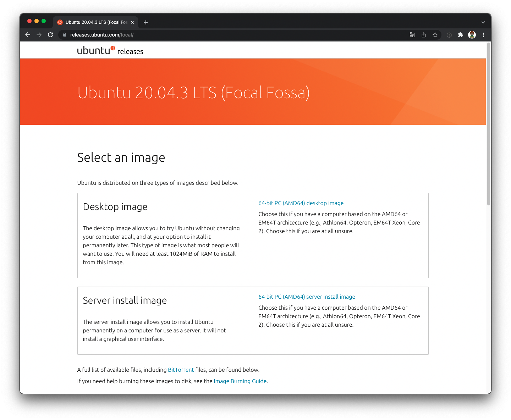
Task: Open Chrome three-dot menu
Action: click(x=483, y=35)
